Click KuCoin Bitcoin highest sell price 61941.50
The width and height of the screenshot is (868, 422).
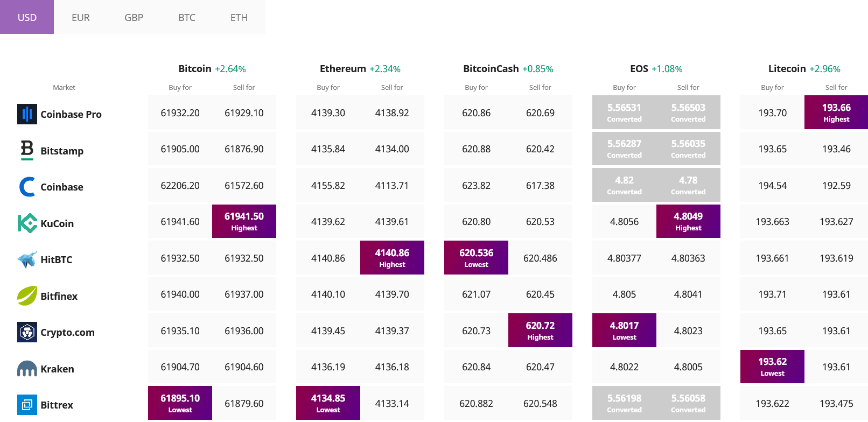coord(244,221)
